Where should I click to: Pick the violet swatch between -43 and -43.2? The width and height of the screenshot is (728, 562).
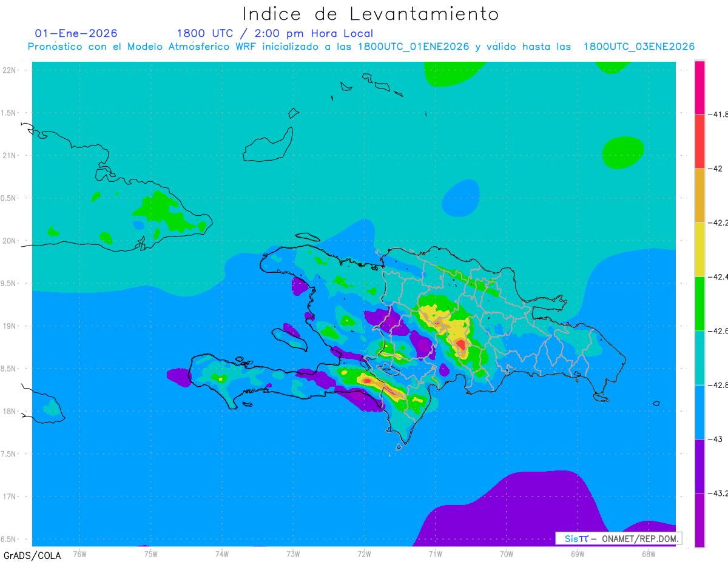point(699,466)
